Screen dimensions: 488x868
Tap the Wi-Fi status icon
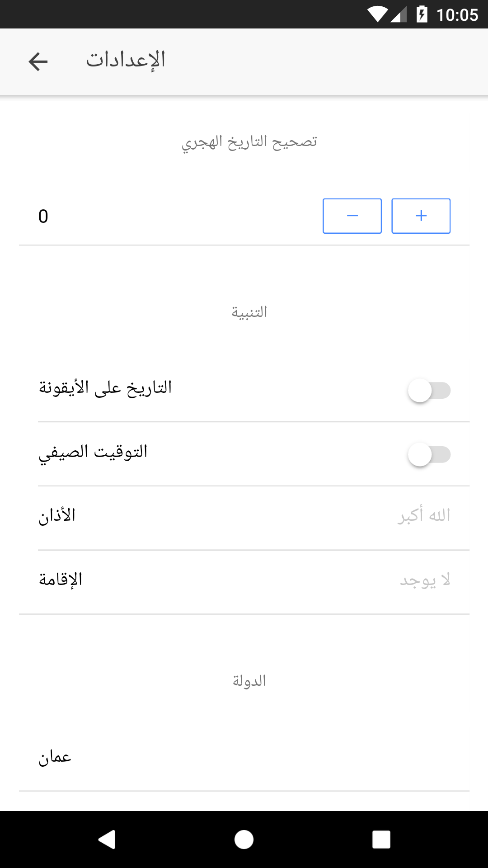[377, 14]
